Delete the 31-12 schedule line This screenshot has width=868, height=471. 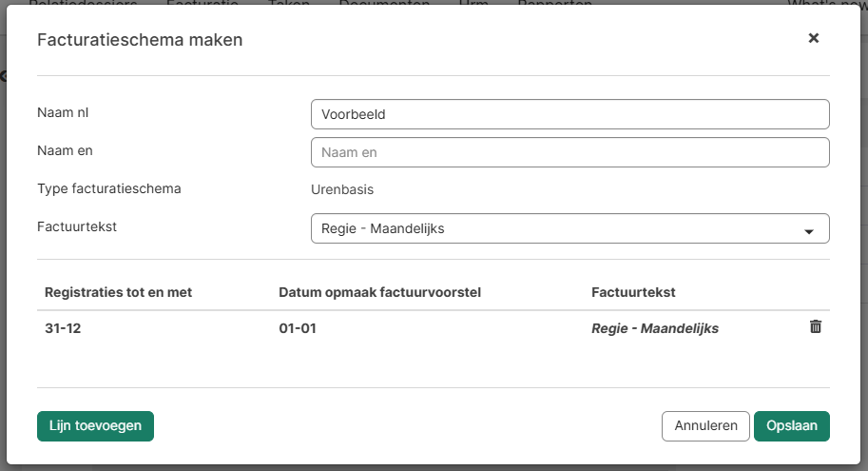(x=815, y=327)
